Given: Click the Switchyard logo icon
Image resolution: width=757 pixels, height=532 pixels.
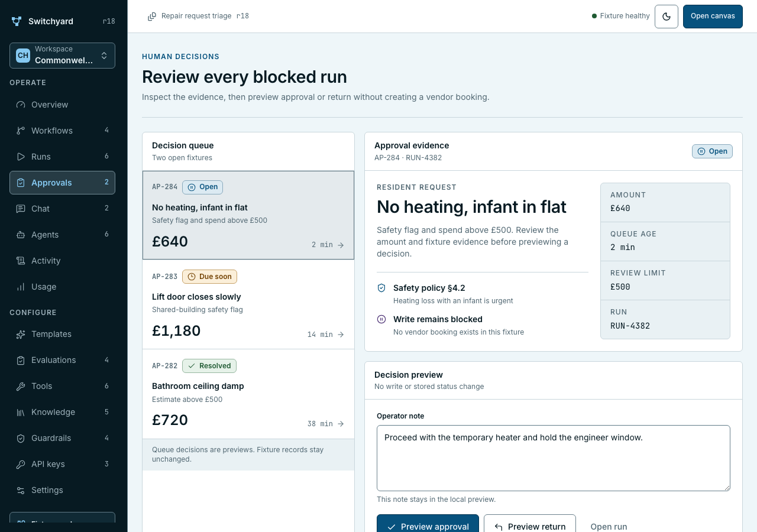Looking at the screenshot, I should (x=17, y=21).
